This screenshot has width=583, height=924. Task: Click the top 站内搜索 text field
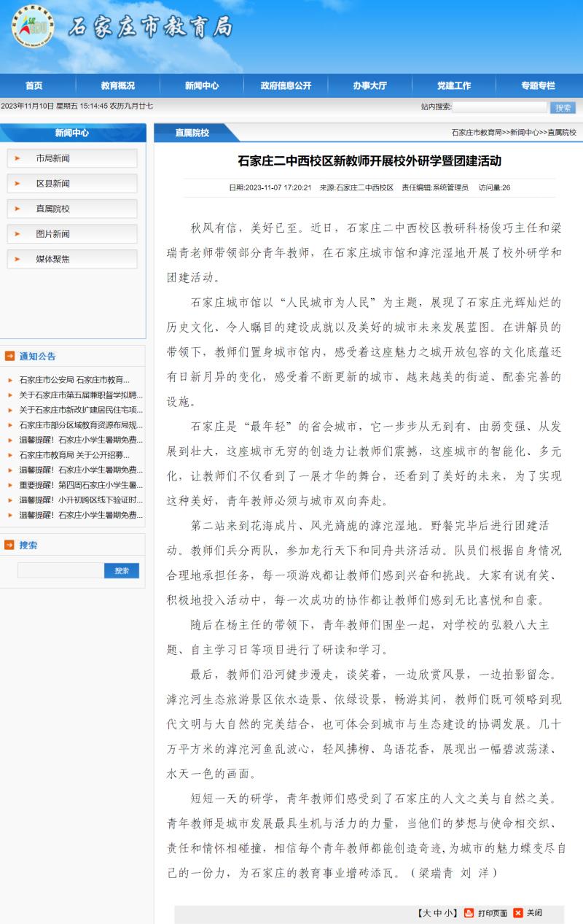(499, 107)
